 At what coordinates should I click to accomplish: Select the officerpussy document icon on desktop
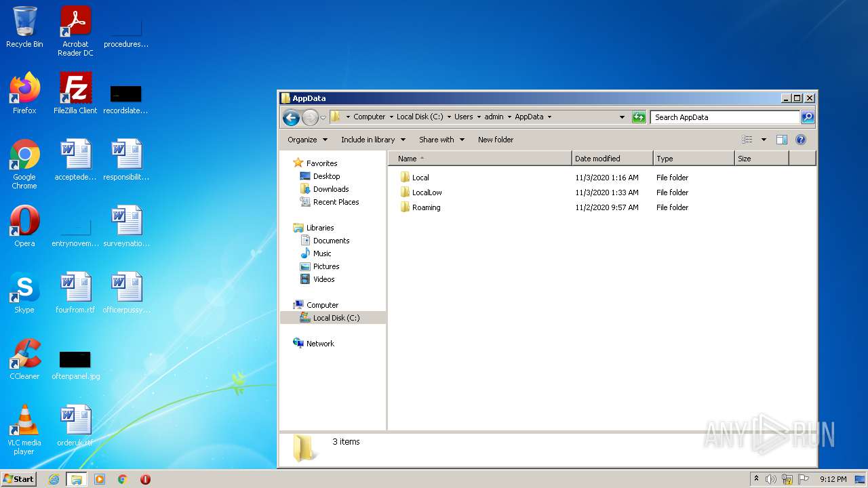(x=126, y=293)
